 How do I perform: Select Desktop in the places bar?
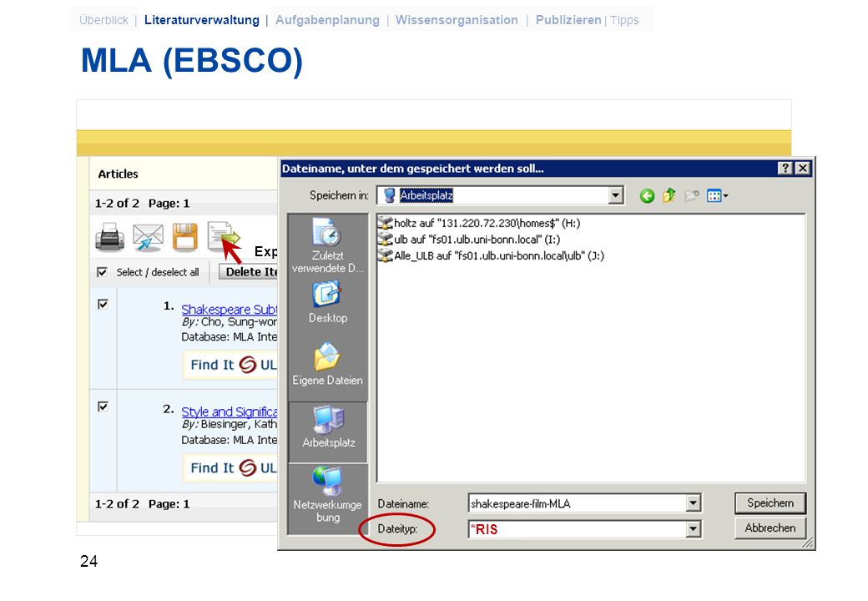328,302
